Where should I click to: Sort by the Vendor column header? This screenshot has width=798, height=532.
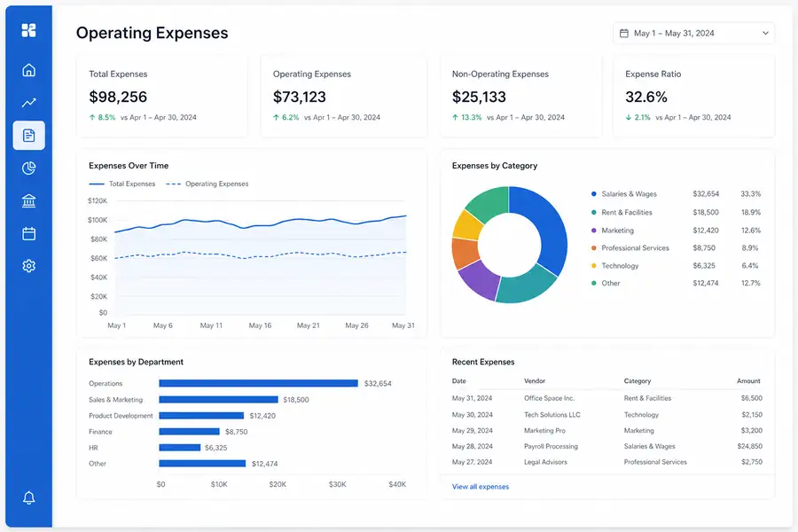pyautogui.click(x=535, y=380)
